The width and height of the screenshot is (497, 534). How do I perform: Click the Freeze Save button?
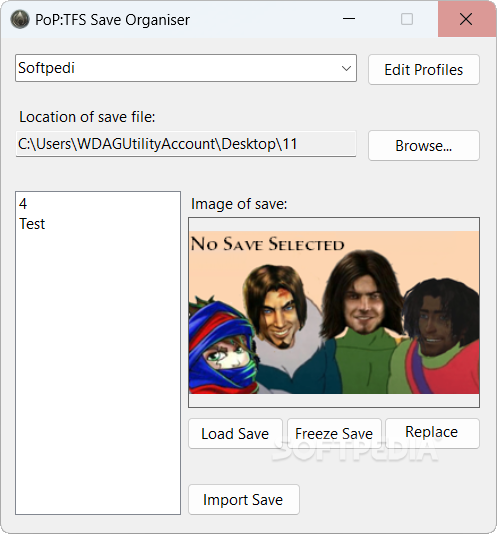[x=334, y=434]
